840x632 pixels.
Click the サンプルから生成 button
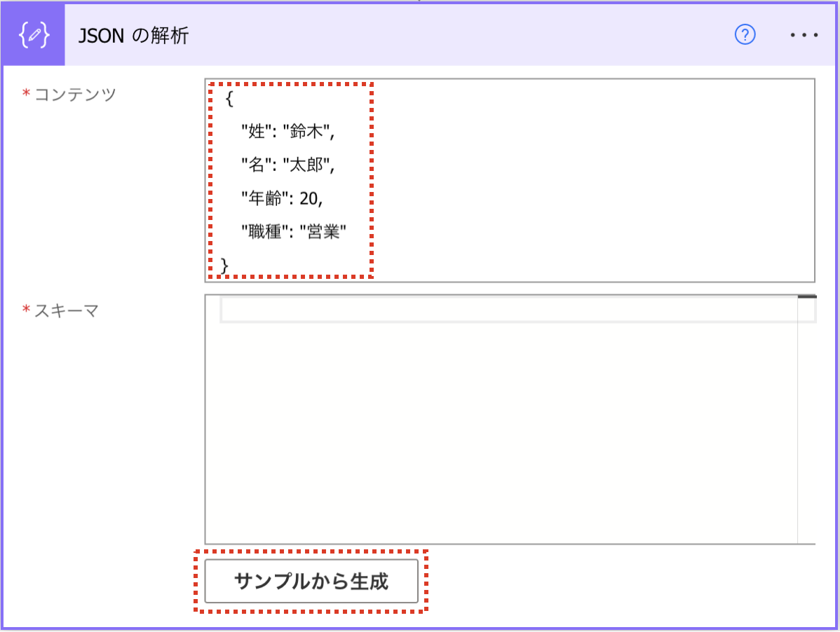point(311,581)
